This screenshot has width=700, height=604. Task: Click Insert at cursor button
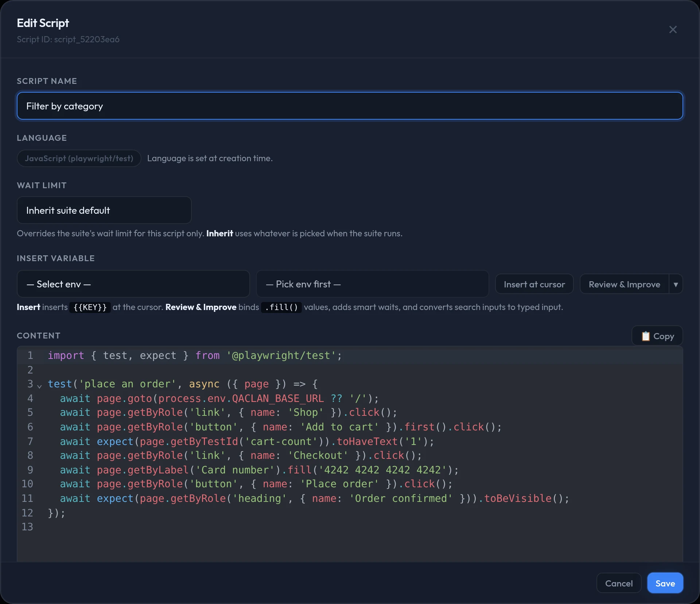click(534, 284)
